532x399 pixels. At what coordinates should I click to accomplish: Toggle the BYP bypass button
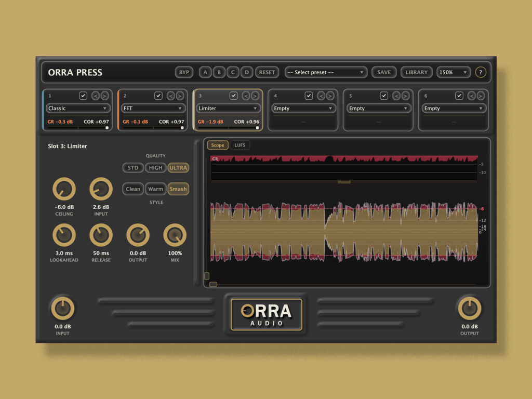tap(184, 72)
